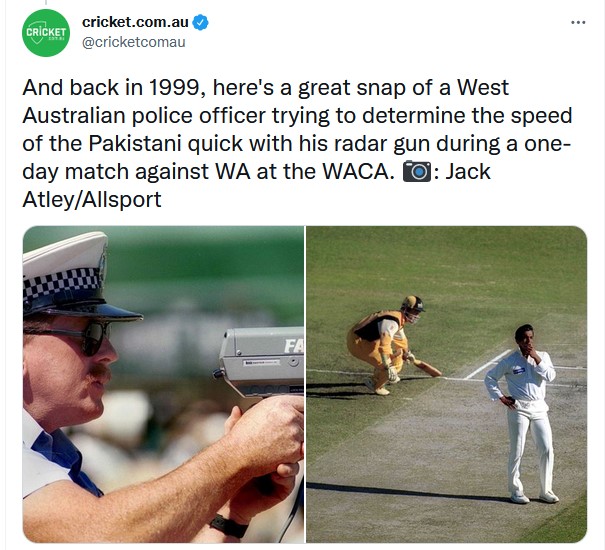Open the @cricketcomau handle link
This screenshot has width=605, height=550.
click(134, 42)
